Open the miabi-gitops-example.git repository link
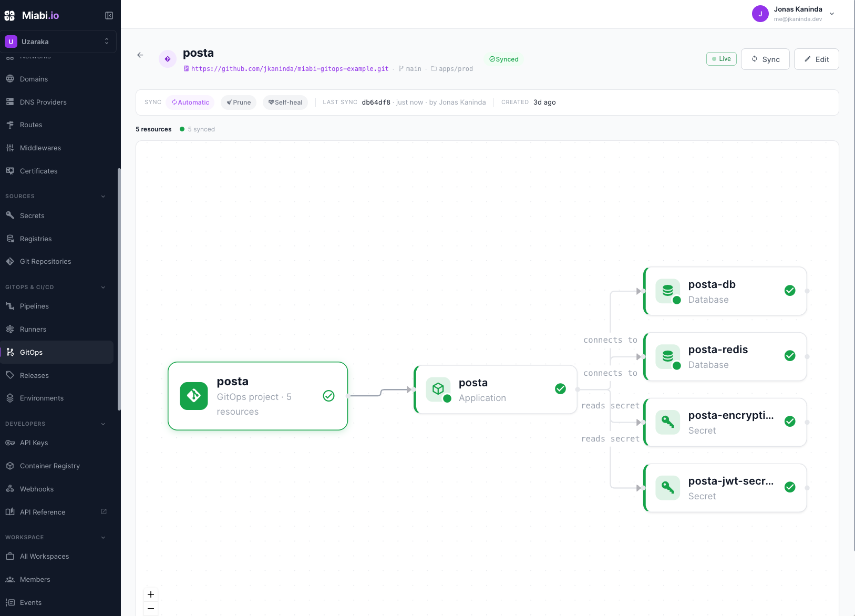The width and height of the screenshot is (855, 616). click(290, 69)
